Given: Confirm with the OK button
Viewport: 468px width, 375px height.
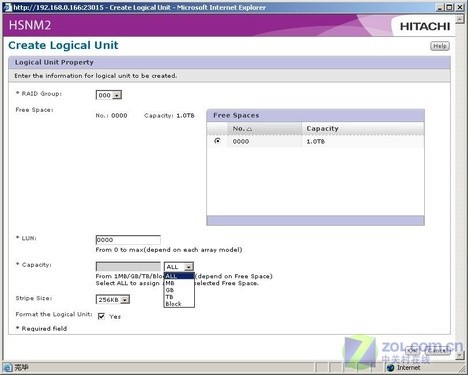Looking at the screenshot, I should pos(413,350).
